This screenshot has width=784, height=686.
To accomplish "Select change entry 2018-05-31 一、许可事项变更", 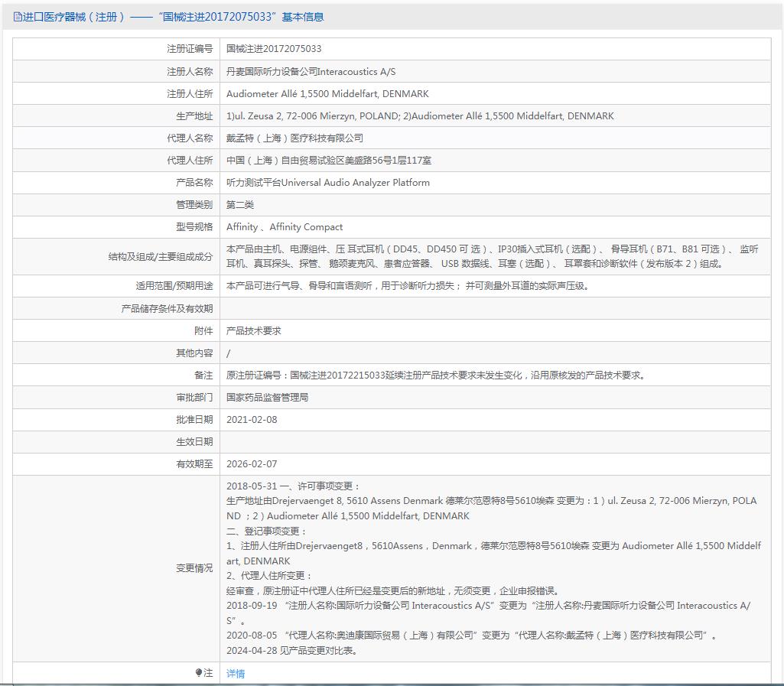I will tap(294, 486).
